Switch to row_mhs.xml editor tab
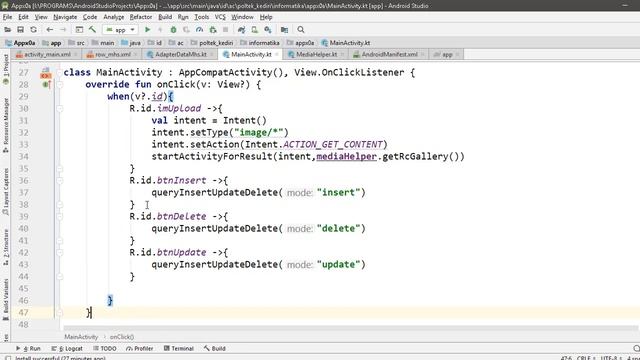This screenshot has height=360, width=640. [x=112, y=54]
